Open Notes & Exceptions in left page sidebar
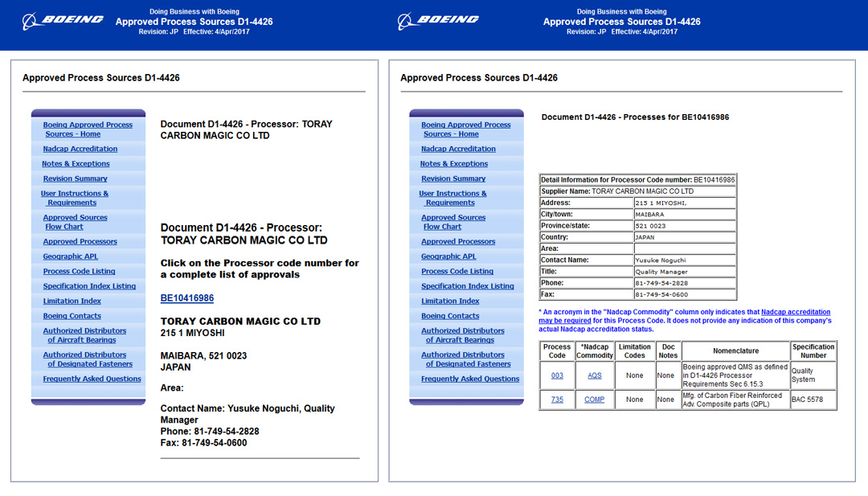The width and height of the screenshot is (868, 496). point(76,164)
